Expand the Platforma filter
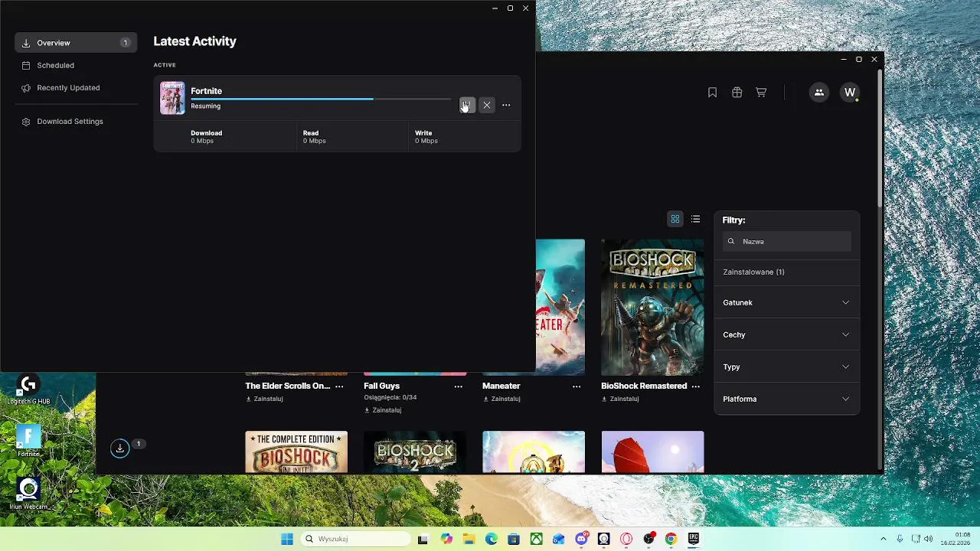This screenshot has height=551, width=980. click(x=786, y=399)
